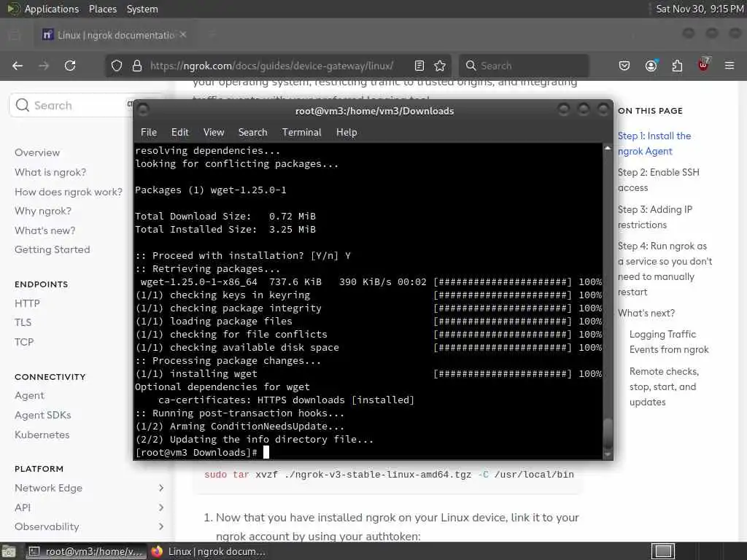Click the show desktop icon in bottom panel

pyautogui.click(x=9, y=551)
